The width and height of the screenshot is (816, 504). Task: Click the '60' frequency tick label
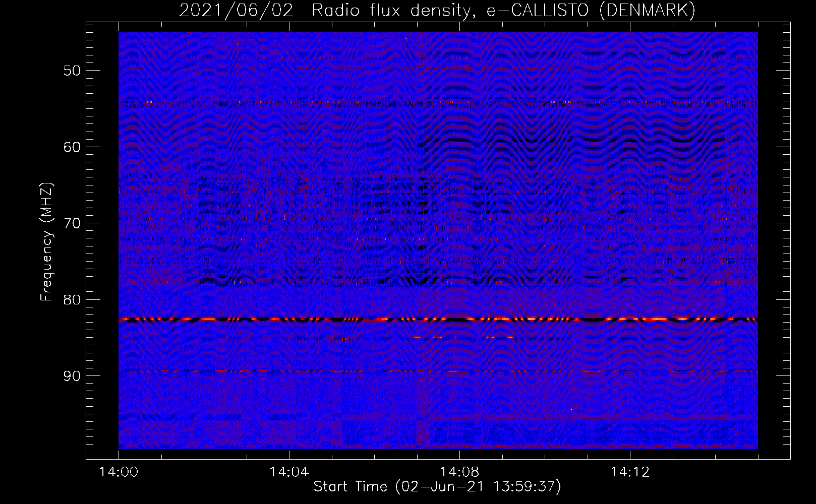[72, 147]
